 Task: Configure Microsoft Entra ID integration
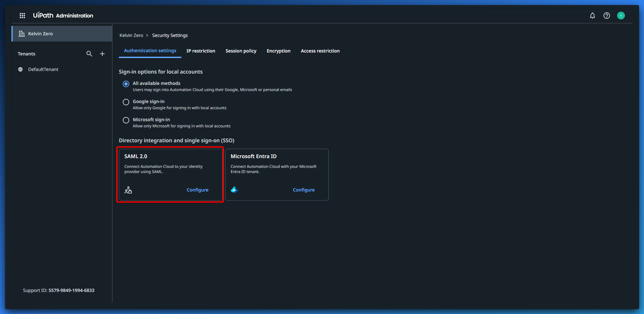[x=304, y=190]
